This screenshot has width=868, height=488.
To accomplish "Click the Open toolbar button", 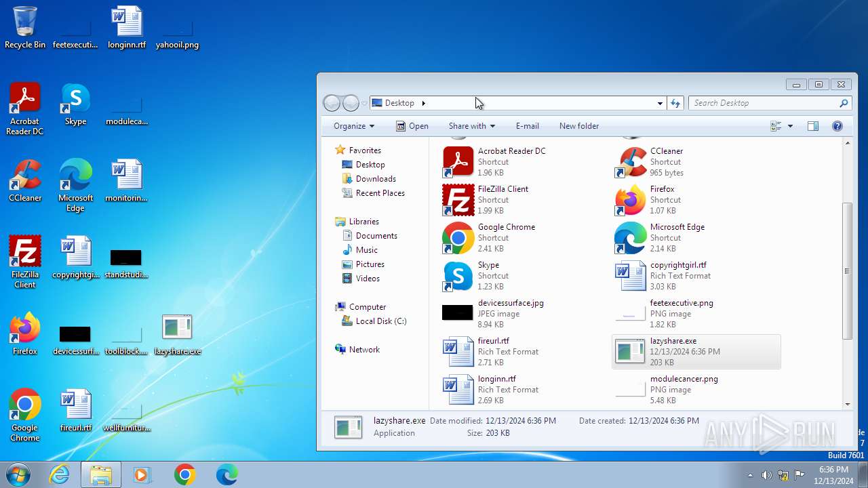I will (412, 126).
